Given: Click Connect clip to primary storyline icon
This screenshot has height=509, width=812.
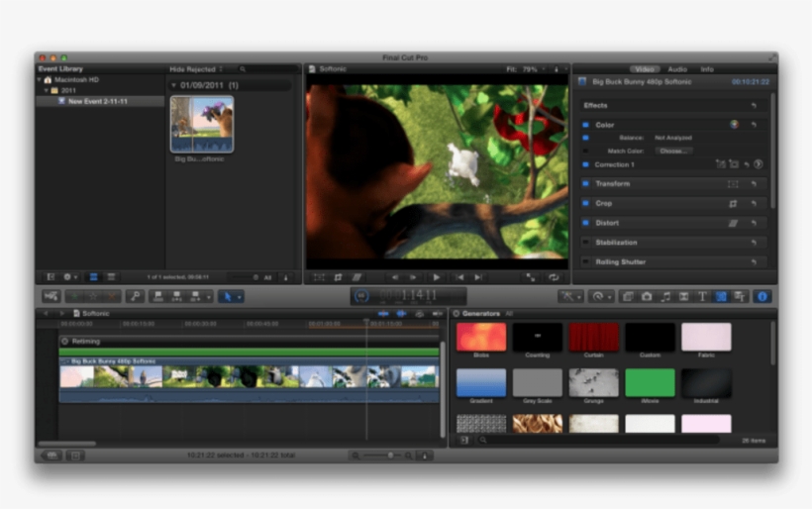Looking at the screenshot, I should click(x=158, y=296).
